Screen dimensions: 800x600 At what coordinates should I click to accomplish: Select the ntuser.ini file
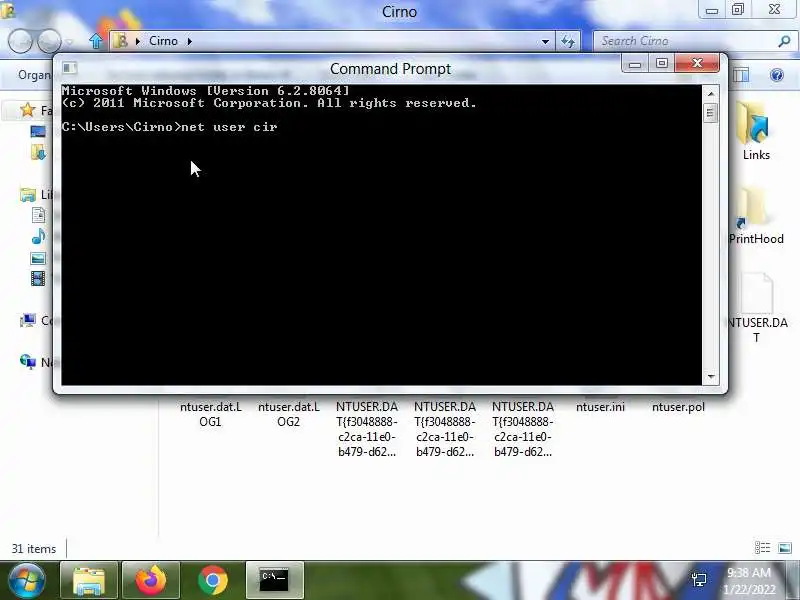600,407
